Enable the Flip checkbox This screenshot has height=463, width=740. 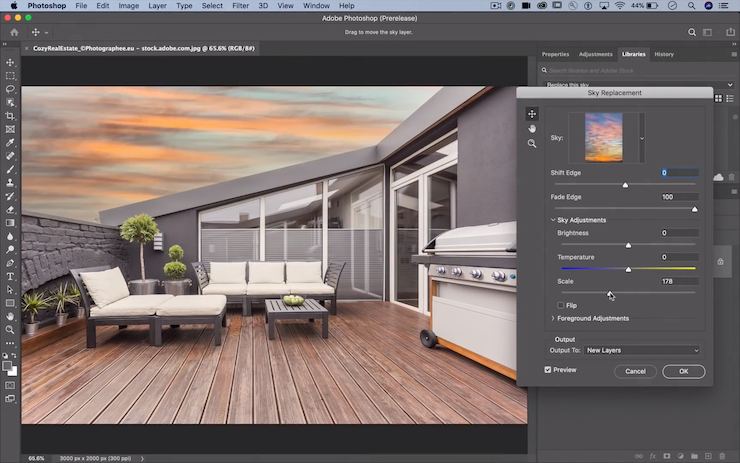[x=561, y=305]
